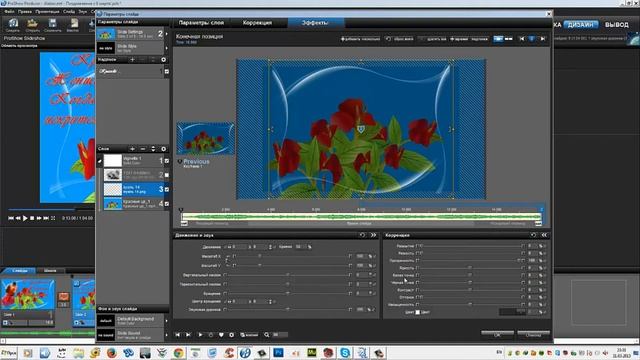Open the Создать icon in main toolbar
The height and width of the screenshot is (360, 640).
point(13,24)
